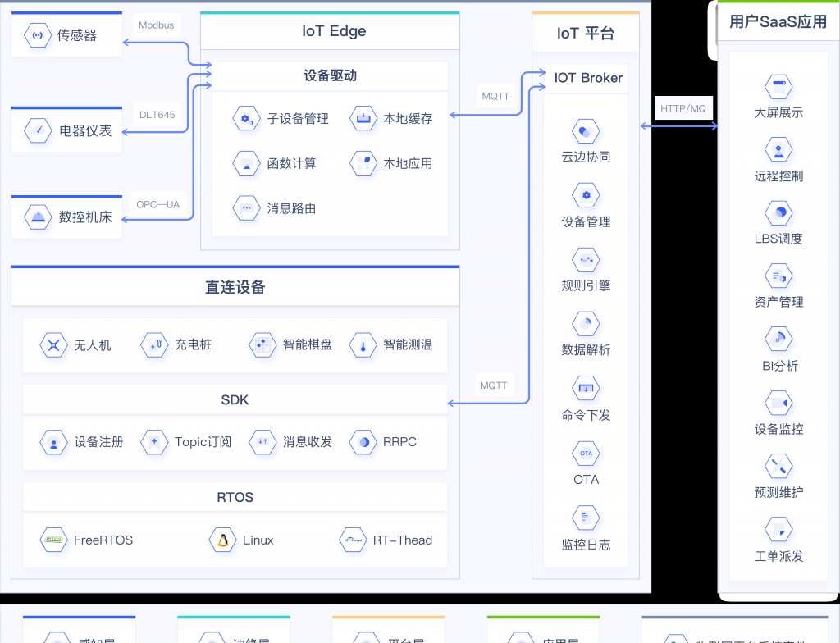Click the 智能棋盘 icon
The image size is (840, 643).
pos(262,345)
